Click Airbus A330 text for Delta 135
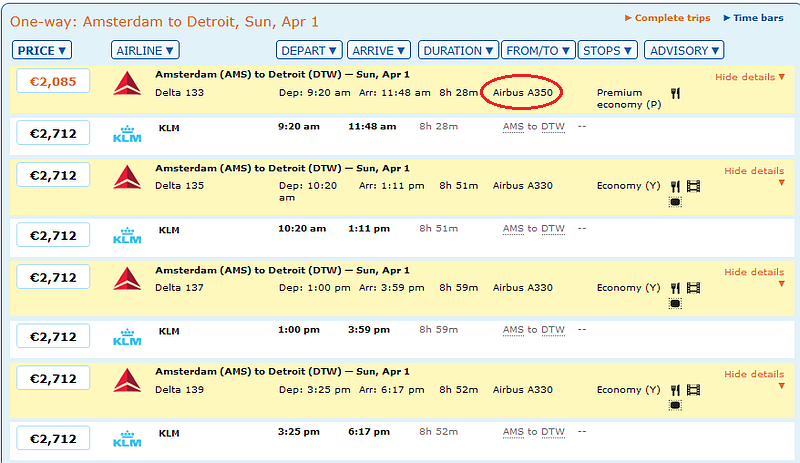 pos(522,186)
